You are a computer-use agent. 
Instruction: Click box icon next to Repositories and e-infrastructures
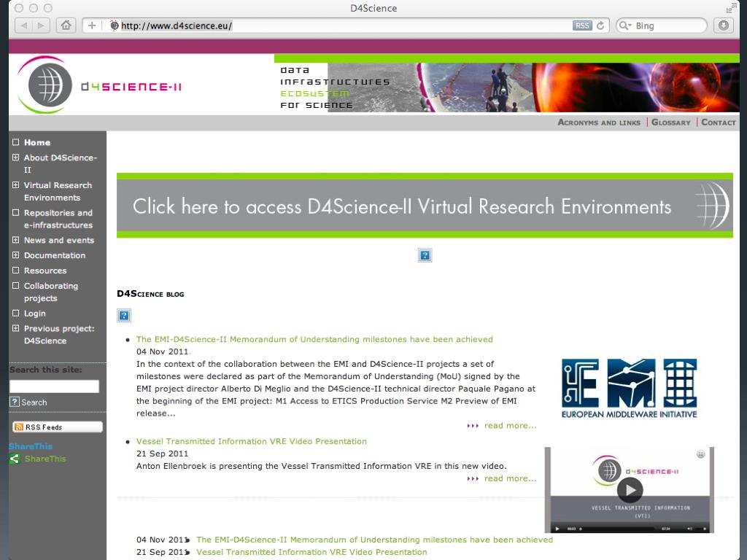tap(16, 212)
